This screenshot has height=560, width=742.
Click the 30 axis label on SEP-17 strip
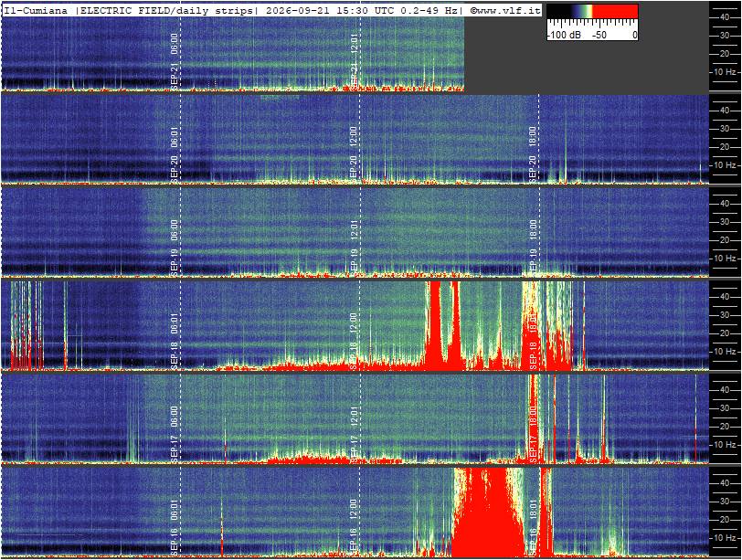click(724, 408)
